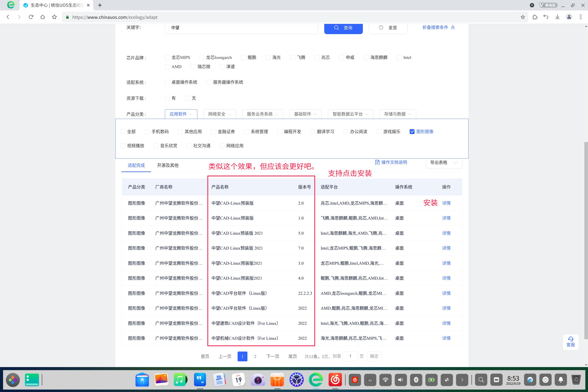588x392 pixels.
Task: Open 详情 for 中望CAD-Linux预装版 version 2.0
Action: tap(446, 203)
